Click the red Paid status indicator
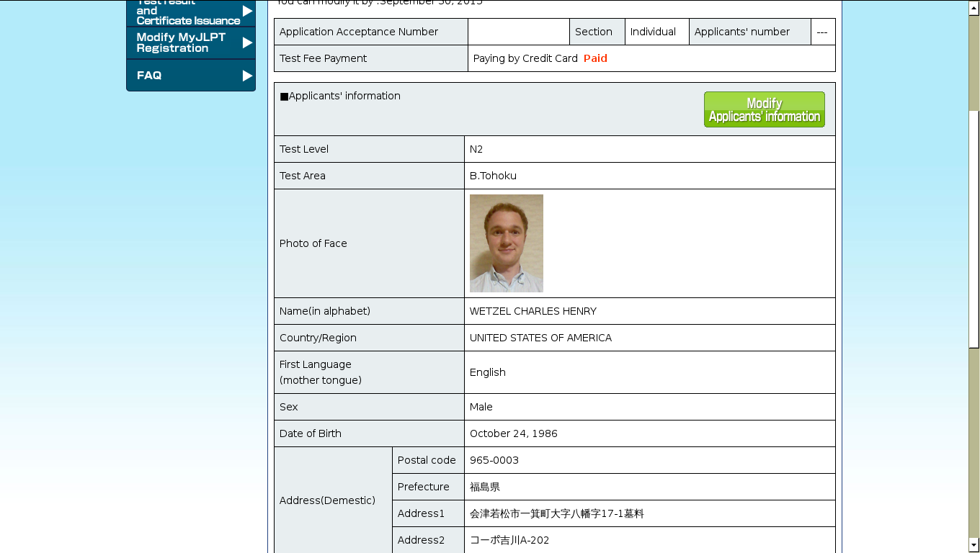 tap(595, 58)
